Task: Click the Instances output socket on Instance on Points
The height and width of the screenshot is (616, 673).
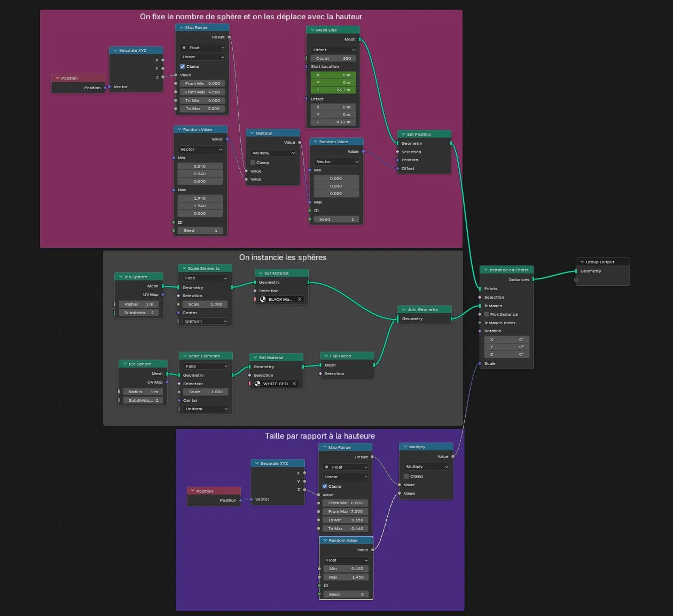Action: tap(534, 279)
